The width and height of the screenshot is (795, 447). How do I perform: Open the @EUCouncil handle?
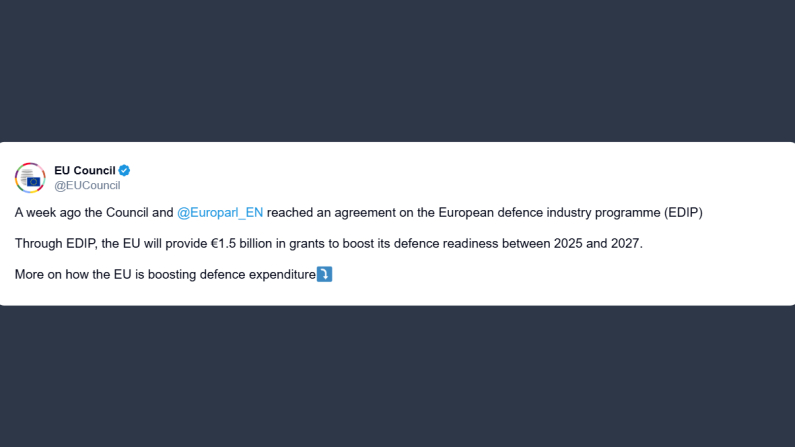87,185
